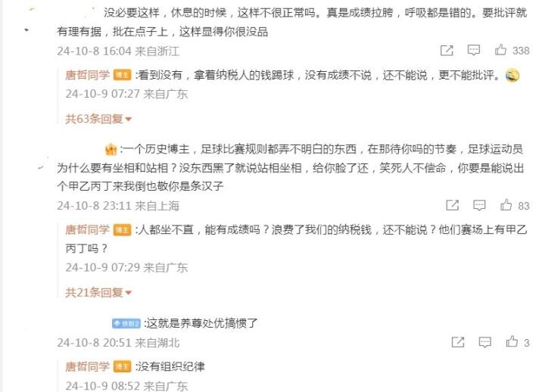This screenshot has width=545, height=392.
Task: Click the 博主 badge in the 07:27 reply
Action: (x=123, y=76)
